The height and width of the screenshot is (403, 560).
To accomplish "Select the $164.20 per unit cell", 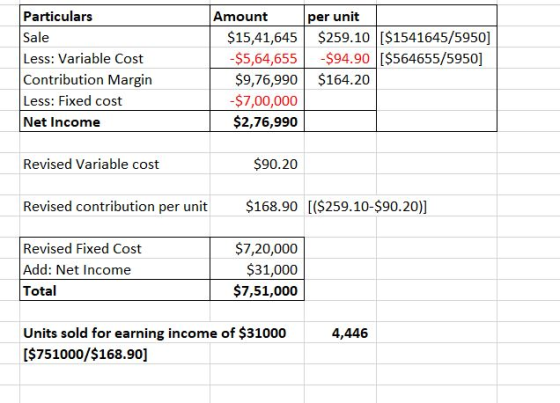I will [340, 79].
